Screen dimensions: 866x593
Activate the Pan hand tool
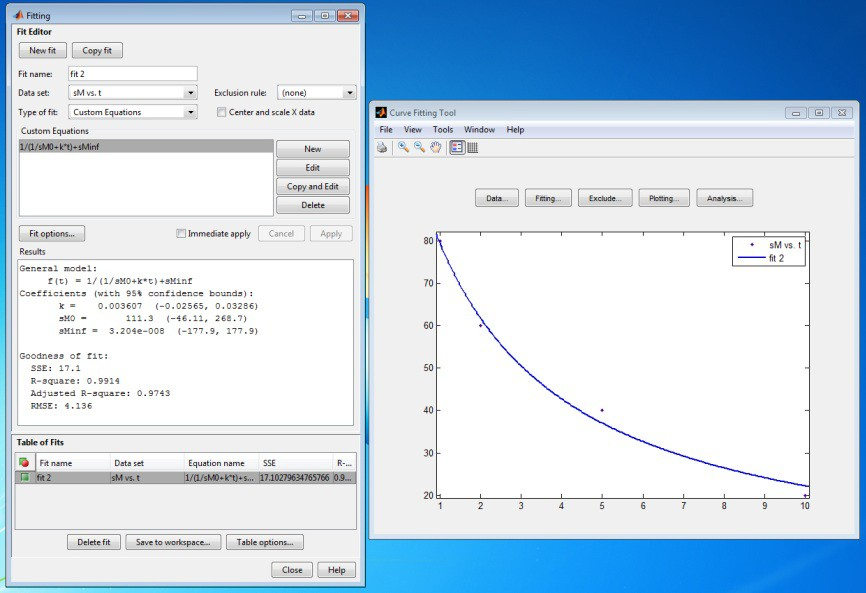436,147
